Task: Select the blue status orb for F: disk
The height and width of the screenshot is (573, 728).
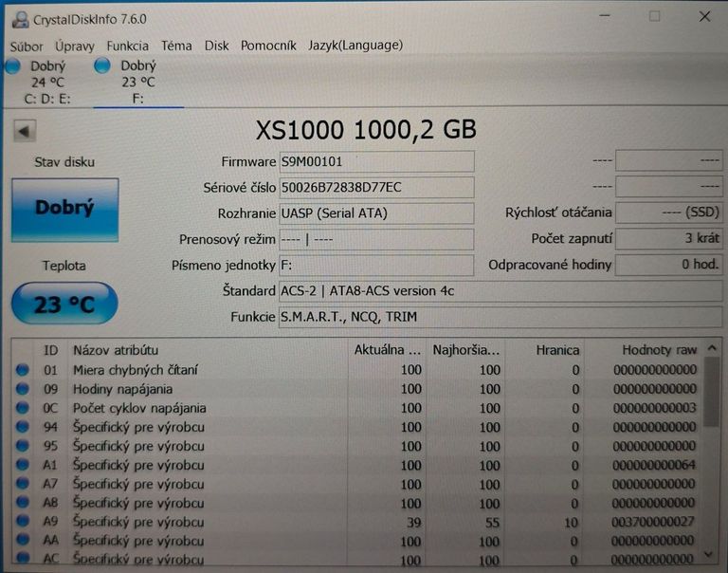Action: [102, 65]
